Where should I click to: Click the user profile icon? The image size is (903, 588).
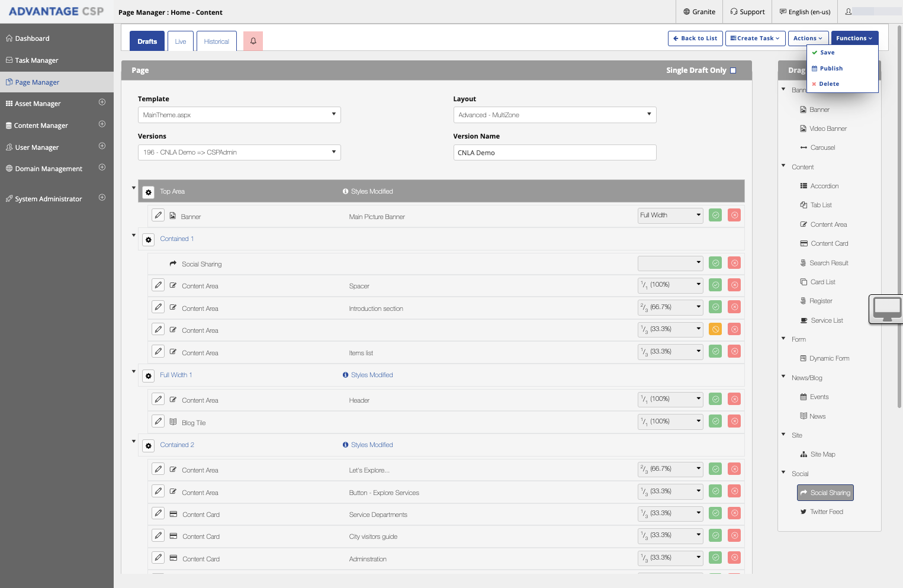848,11
